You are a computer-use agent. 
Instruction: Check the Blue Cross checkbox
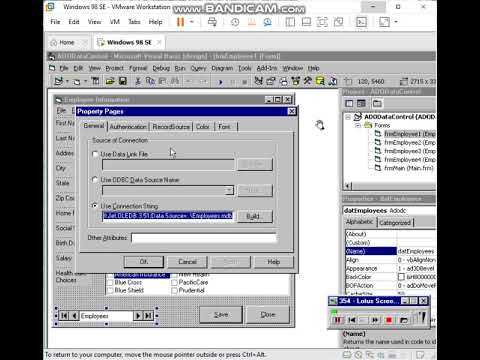[x=110, y=283]
